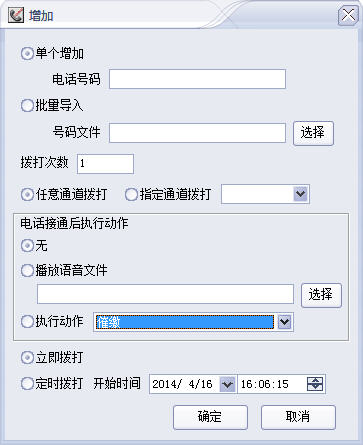This screenshot has width=363, height=445.
Task: Click 选择 button next to 号码文件
Action: (x=313, y=133)
